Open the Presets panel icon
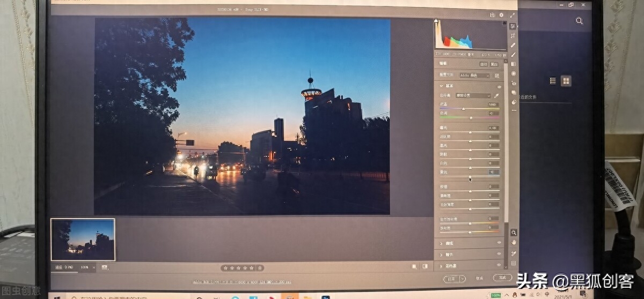 tap(513, 102)
